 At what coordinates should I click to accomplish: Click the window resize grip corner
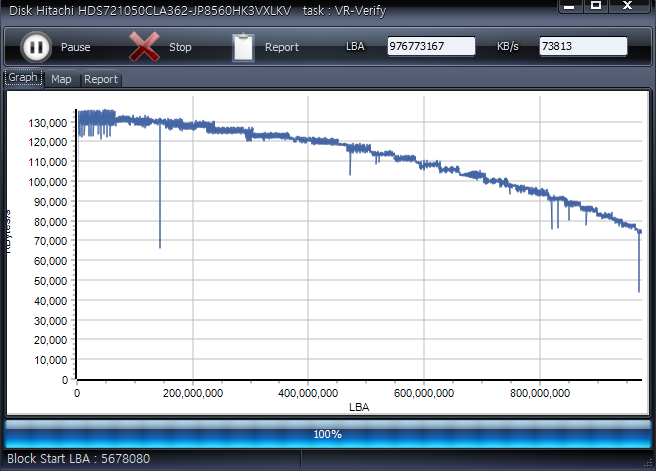tap(648, 463)
